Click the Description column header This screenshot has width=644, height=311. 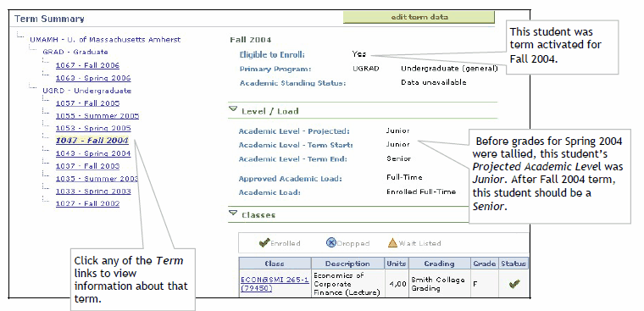347,264
